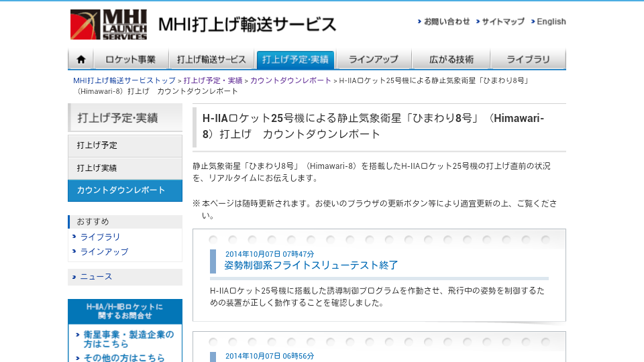Open the ライブラリ navigation tab

[528, 60]
